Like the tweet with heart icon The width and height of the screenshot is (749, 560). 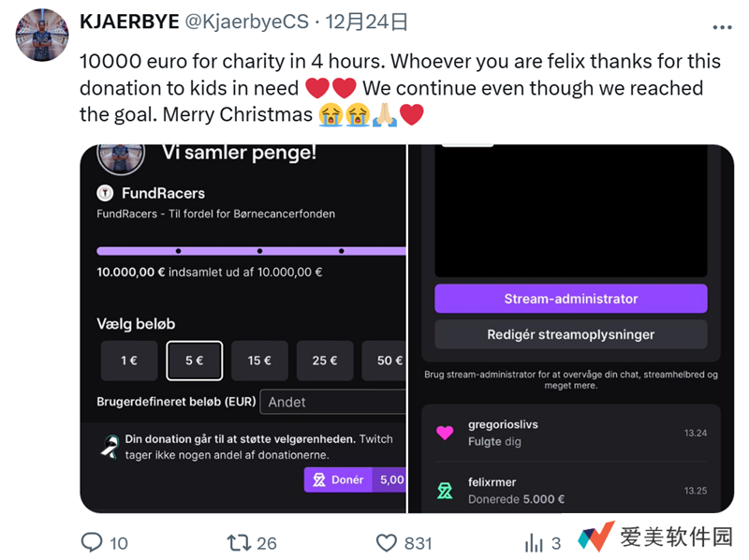pos(387,542)
